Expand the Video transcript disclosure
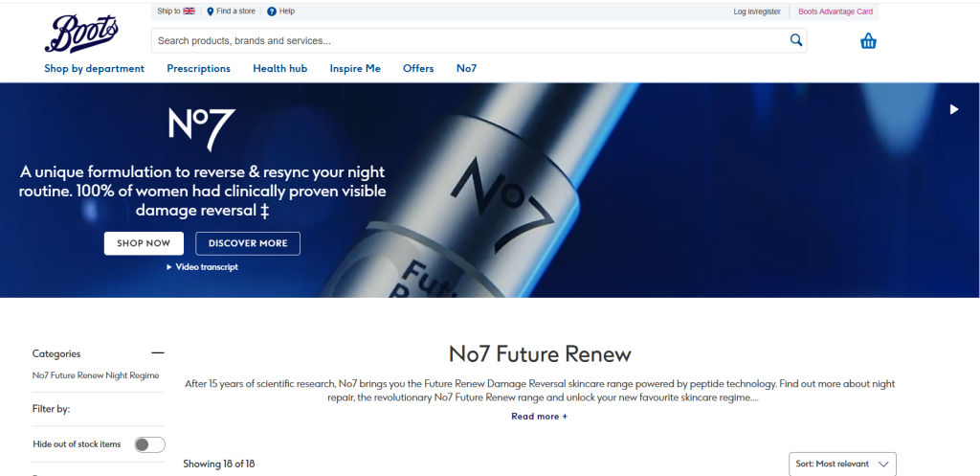 [203, 267]
